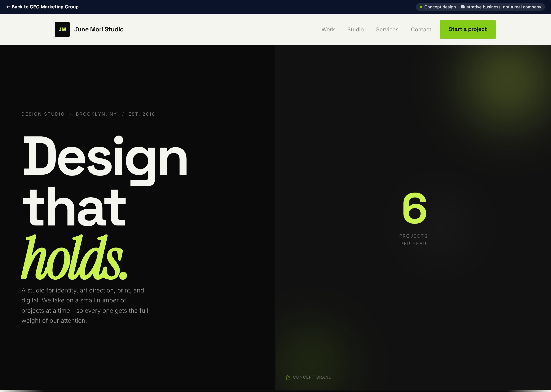
Task: Click the Start a project button
Action: tap(468, 29)
